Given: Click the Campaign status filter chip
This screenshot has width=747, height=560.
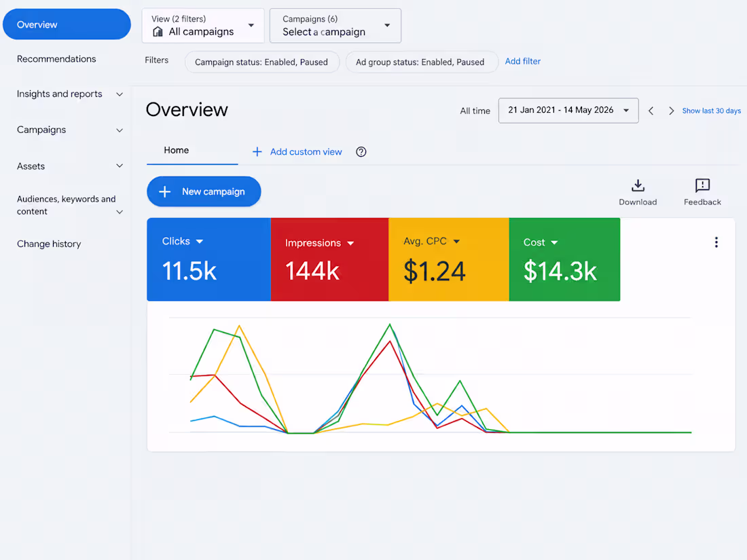Looking at the screenshot, I should coord(261,62).
